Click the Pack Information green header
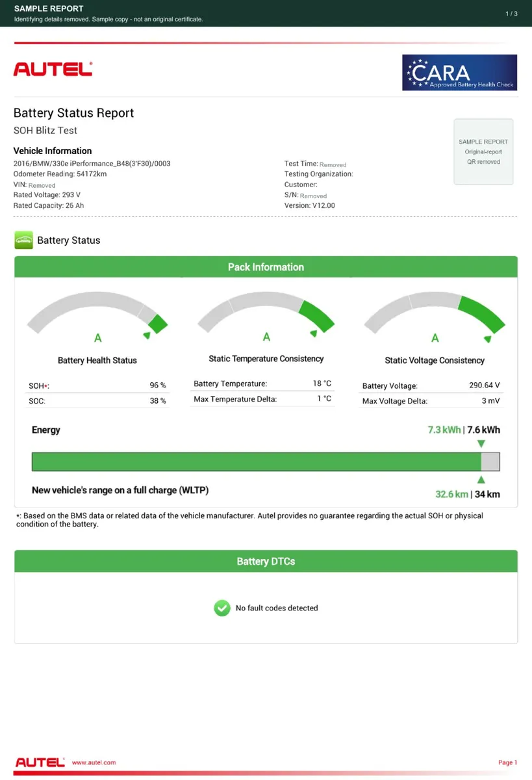This screenshot has height=780, width=532. (266, 267)
